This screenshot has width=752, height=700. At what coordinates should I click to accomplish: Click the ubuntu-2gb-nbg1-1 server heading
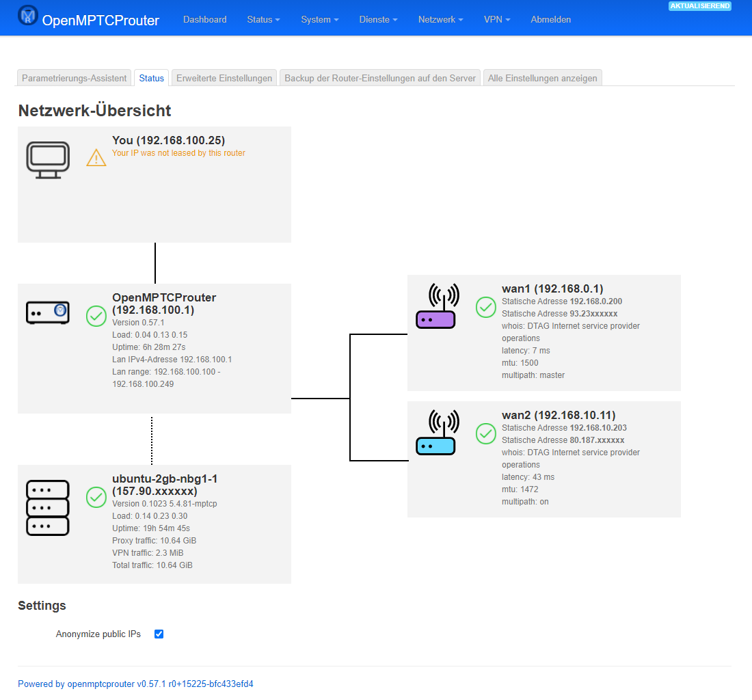(x=165, y=485)
